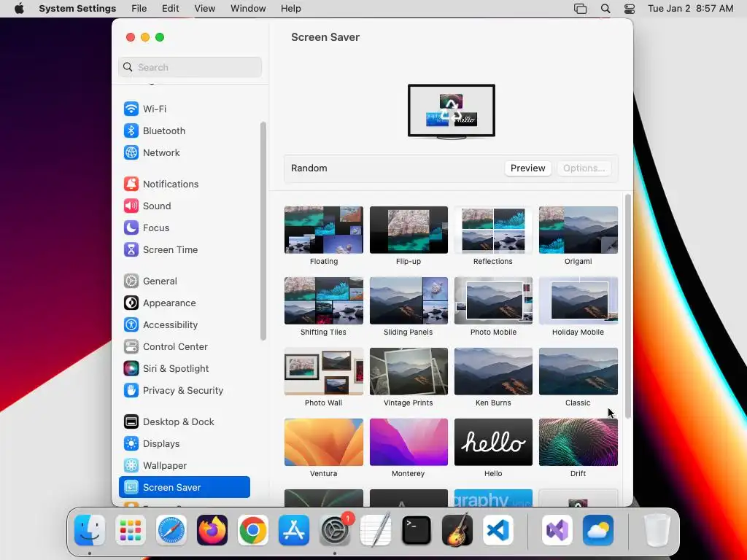Choose the Photo Mobile thumbnail
The height and width of the screenshot is (560, 747).
(494, 300)
